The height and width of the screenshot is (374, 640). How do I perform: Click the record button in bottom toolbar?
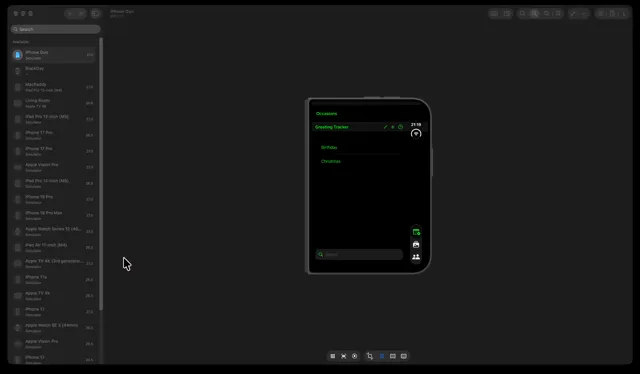point(355,356)
